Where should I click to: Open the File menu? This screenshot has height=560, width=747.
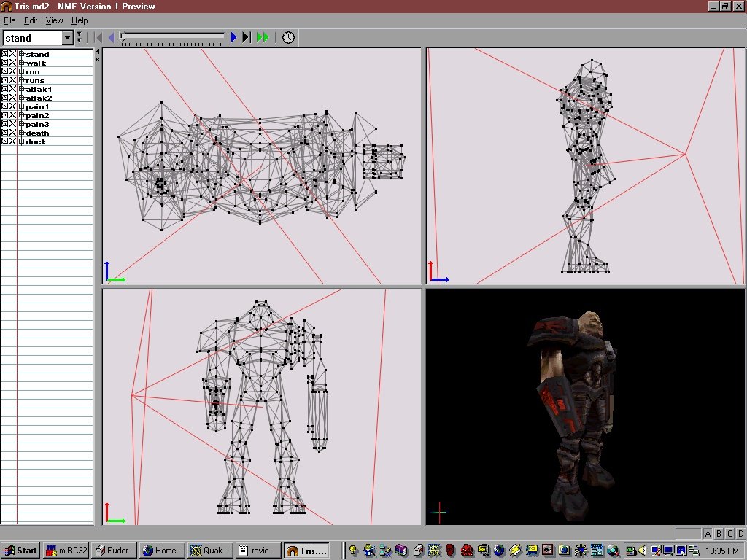9,20
